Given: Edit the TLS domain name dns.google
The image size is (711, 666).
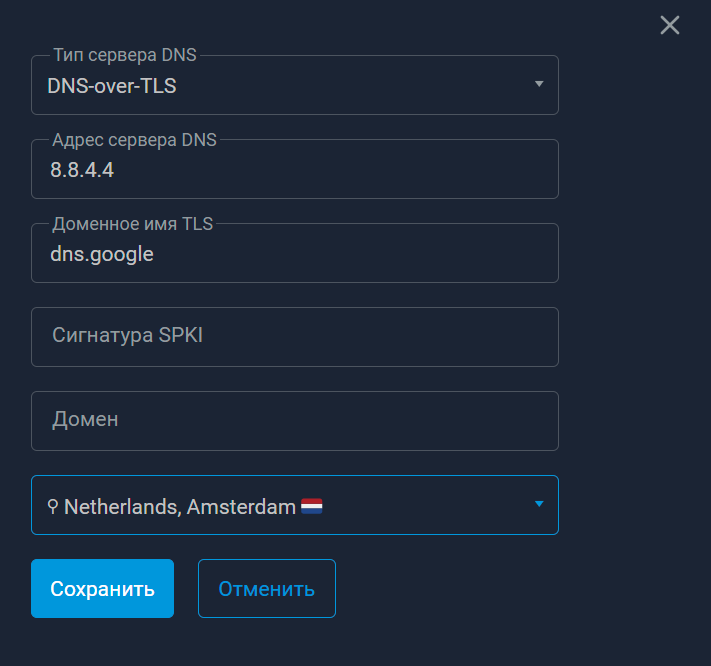Looking at the screenshot, I should coord(295,253).
